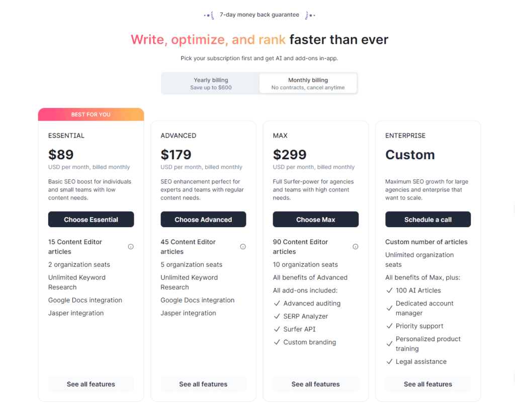The width and height of the screenshot is (515, 420).
Task: Click the BEST FOR YOU banner
Action: (91, 114)
